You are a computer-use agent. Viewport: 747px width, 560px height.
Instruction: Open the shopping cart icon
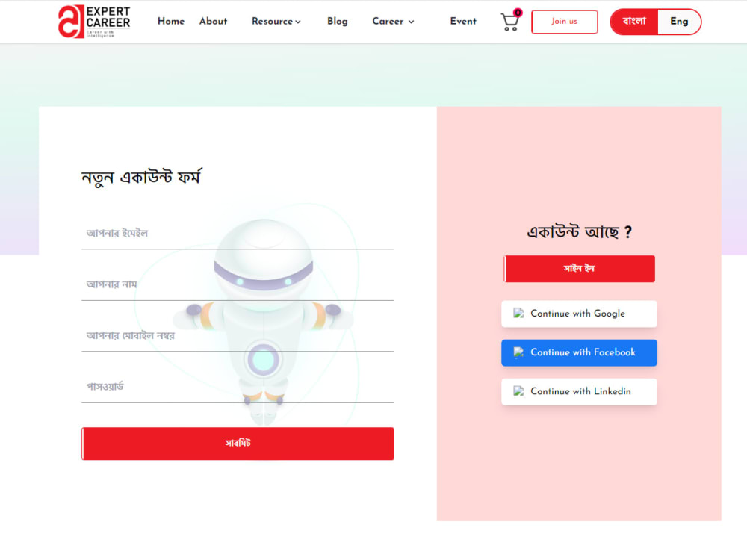pyautogui.click(x=509, y=22)
